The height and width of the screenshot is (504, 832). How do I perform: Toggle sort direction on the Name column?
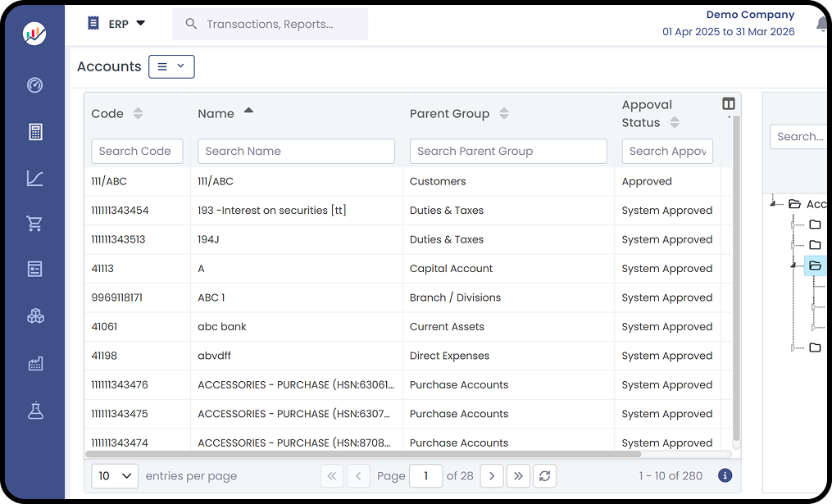tap(248, 111)
